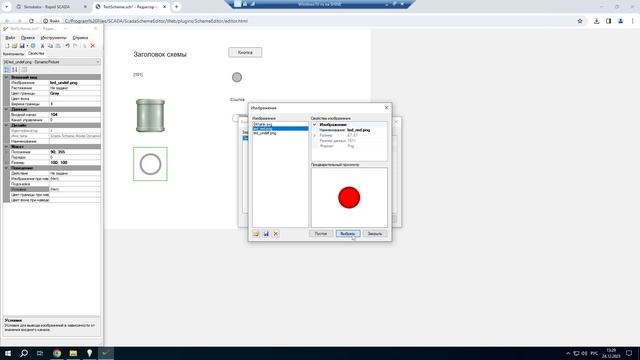Click the New scheme icon in editor toolbar
The width and height of the screenshot is (640, 360).
click(x=7, y=46)
